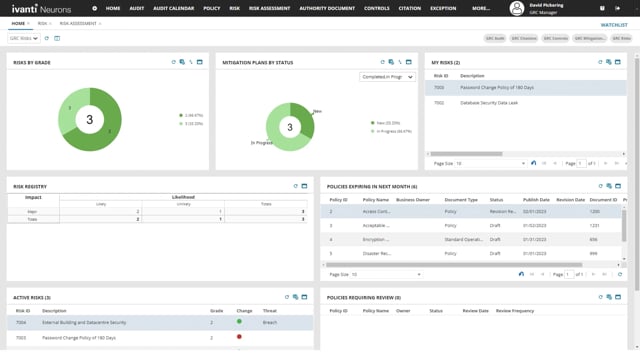
Task: Click reset view icon in My Risks pager
Action: (x=533, y=163)
